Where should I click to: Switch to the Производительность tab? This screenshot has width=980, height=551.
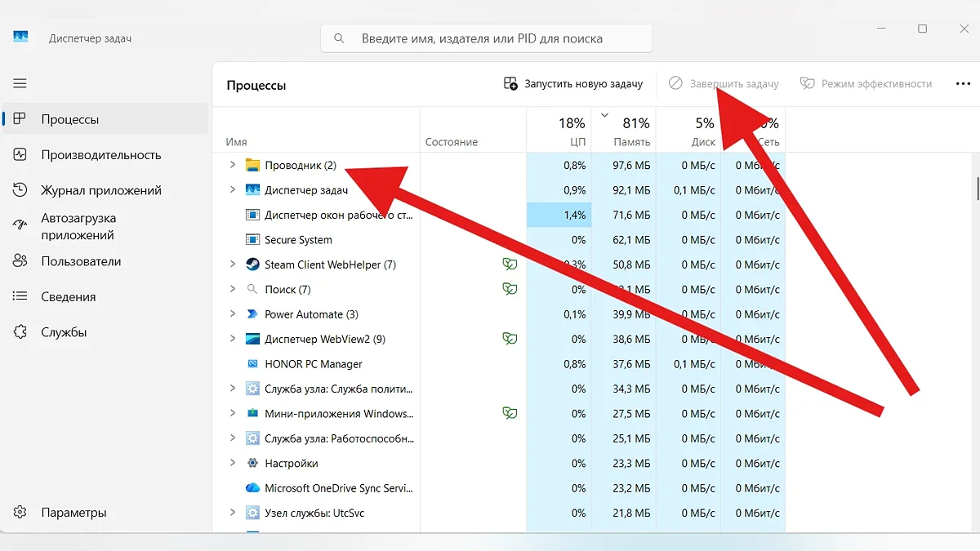click(x=106, y=154)
